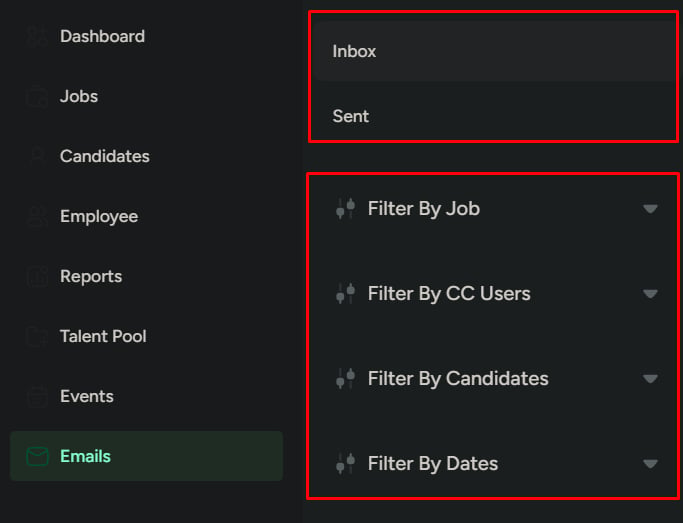Click the Candidates person icon in the sidebar

(x=37, y=156)
